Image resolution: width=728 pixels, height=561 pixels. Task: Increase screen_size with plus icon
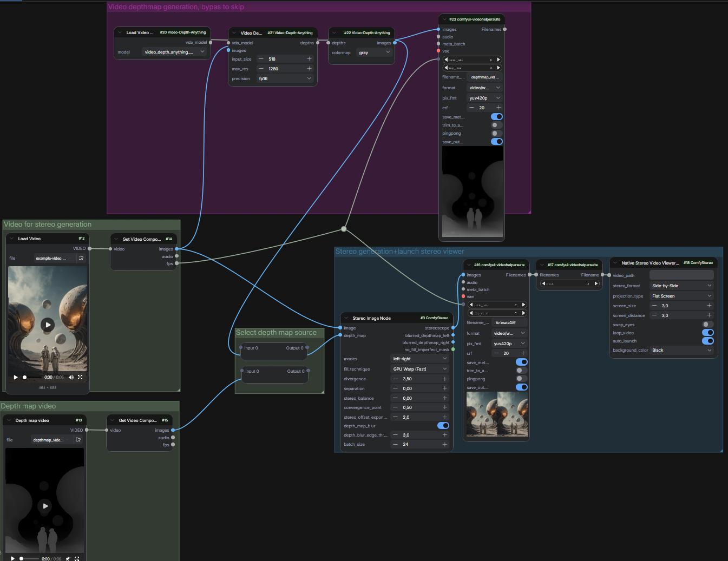(709, 306)
